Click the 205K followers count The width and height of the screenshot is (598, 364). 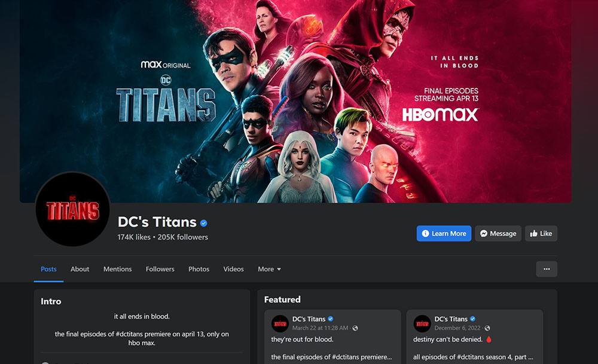coord(182,237)
